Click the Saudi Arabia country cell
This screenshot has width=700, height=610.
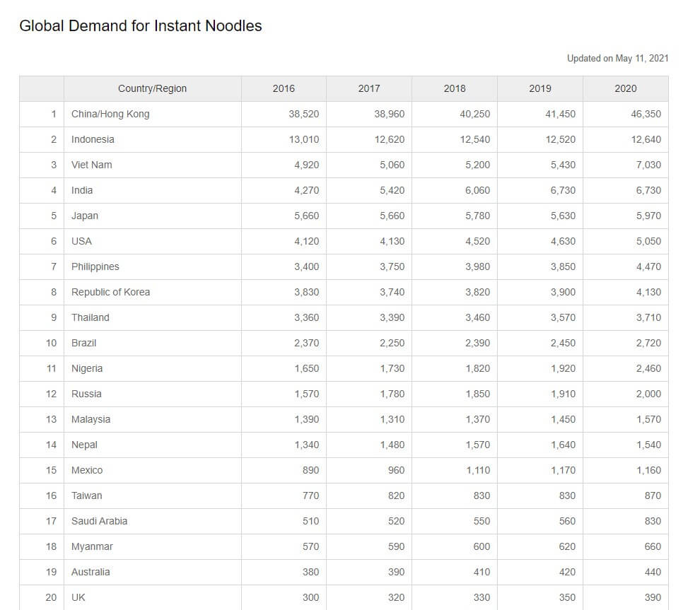click(152, 521)
